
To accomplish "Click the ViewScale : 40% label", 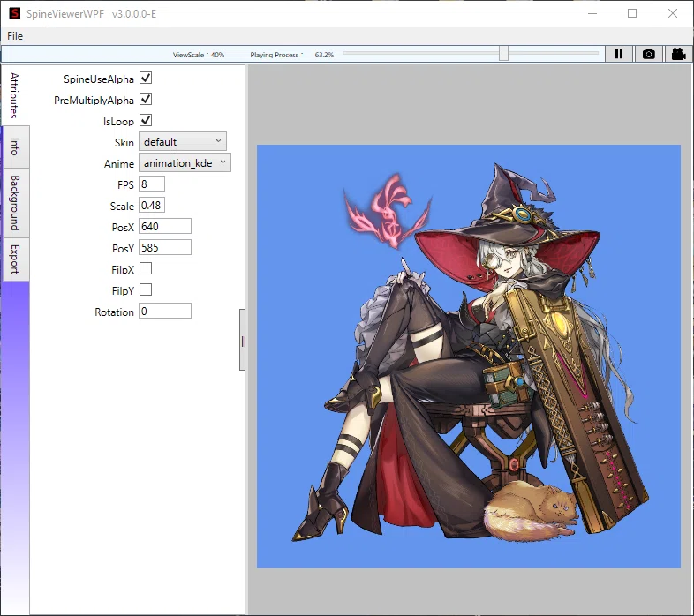I will tap(199, 55).
